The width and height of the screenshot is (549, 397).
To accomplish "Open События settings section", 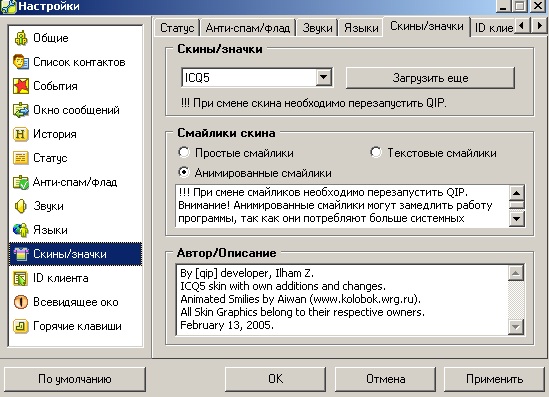I will point(75,86).
